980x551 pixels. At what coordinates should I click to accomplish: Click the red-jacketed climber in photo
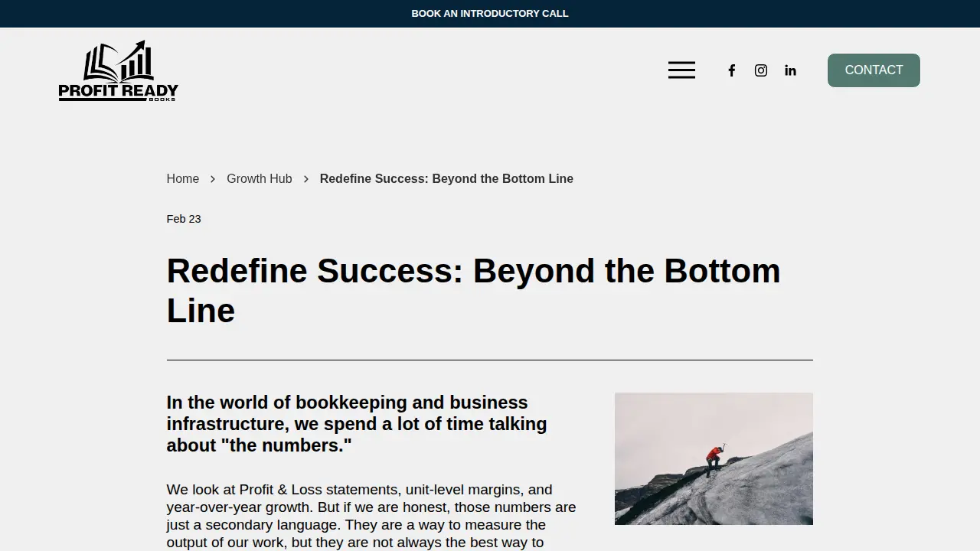coord(714,459)
